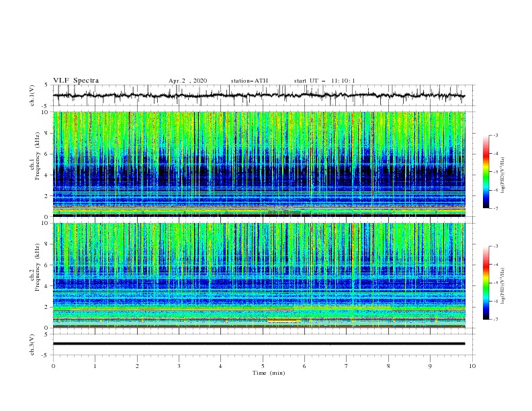
Task: Click the "10" kHz tick of ch.2 spectrogram
Action: 46,223
